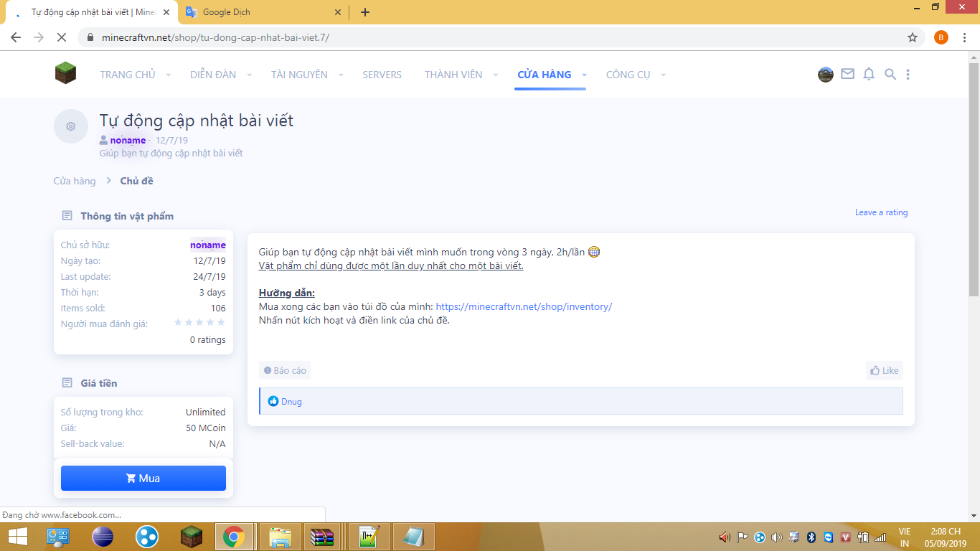980x551 pixels.
Task: Expand the THÀNH VIÊN dropdown arrow
Action: [x=496, y=75]
